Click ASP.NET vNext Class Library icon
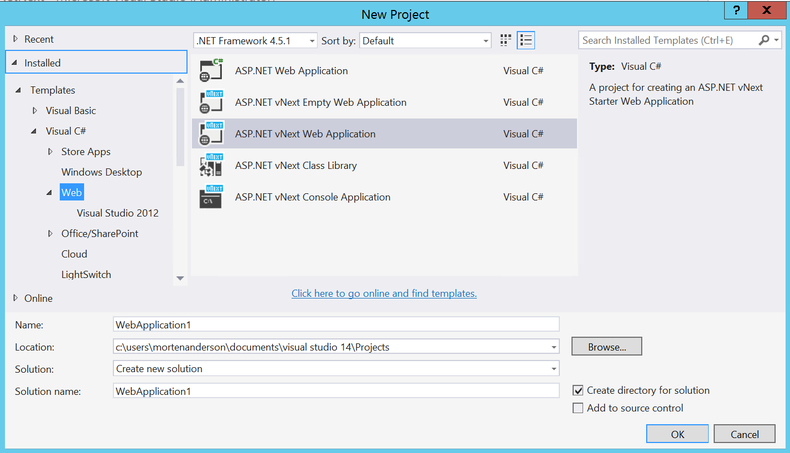This screenshot has width=790, height=453. click(x=211, y=165)
